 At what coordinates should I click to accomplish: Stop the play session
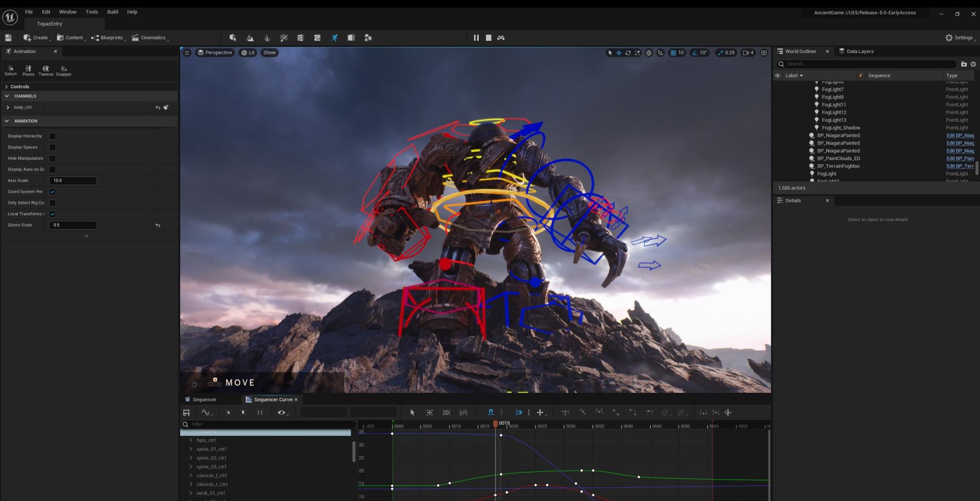488,38
